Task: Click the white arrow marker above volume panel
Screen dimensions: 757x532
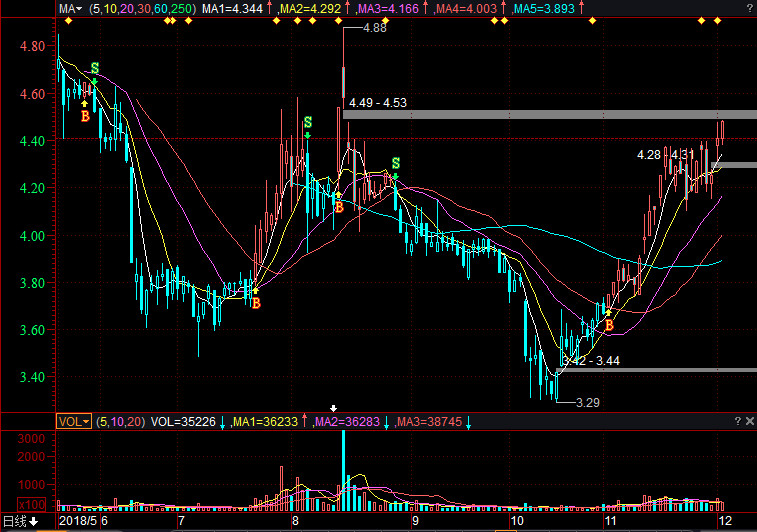Action: 334,408
